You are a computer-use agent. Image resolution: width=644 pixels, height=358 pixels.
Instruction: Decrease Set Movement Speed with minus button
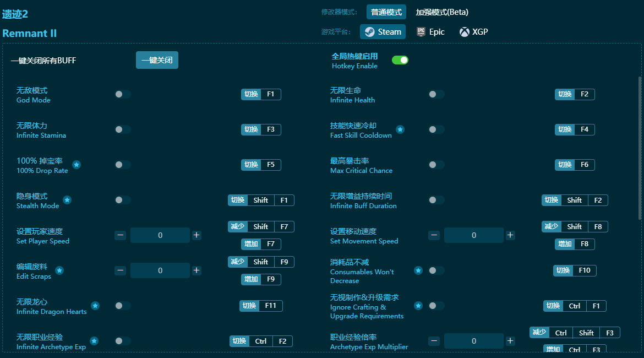pyautogui.click(x=434, y=235)
